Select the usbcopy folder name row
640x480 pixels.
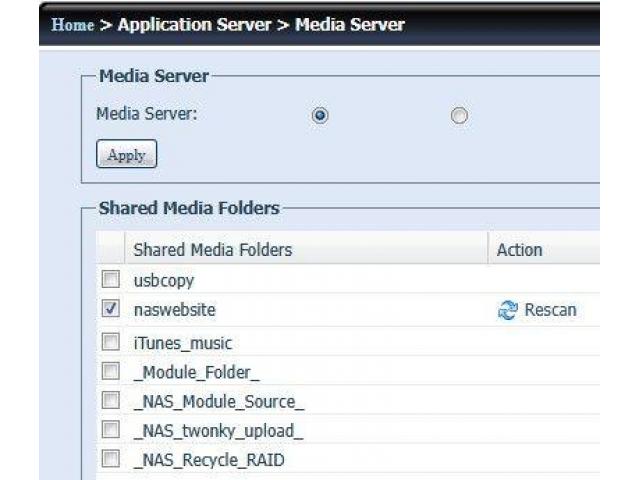163,280
